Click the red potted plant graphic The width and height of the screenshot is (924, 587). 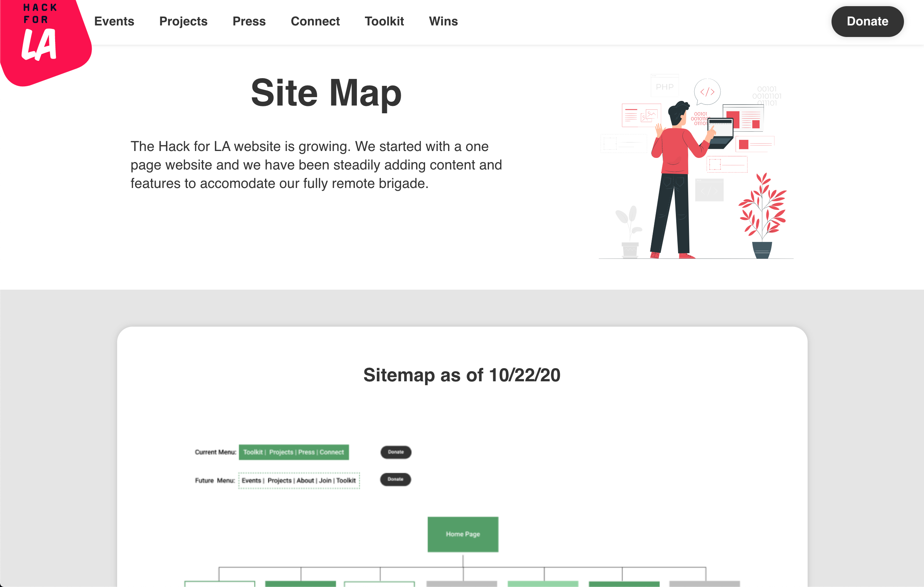[x=762, y=216]
